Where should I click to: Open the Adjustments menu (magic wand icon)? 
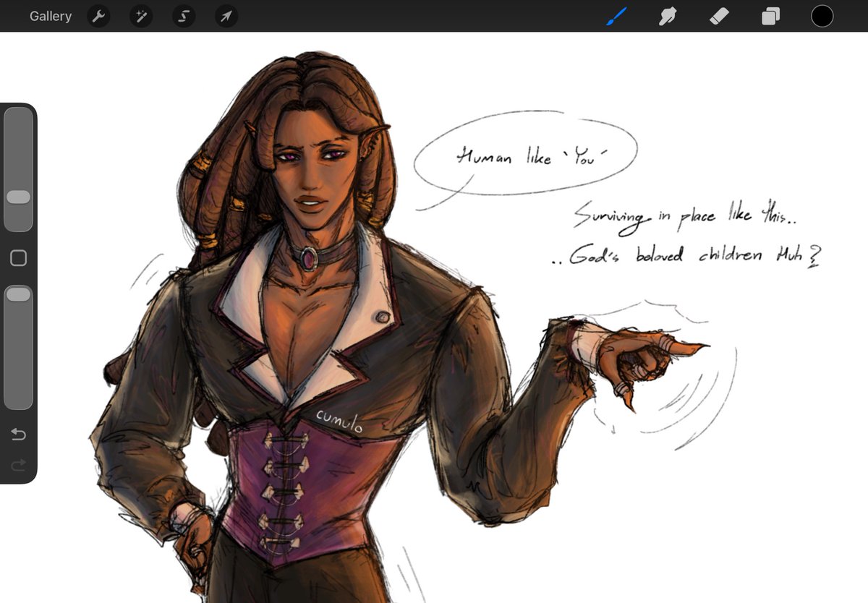(x=140, y=16)
